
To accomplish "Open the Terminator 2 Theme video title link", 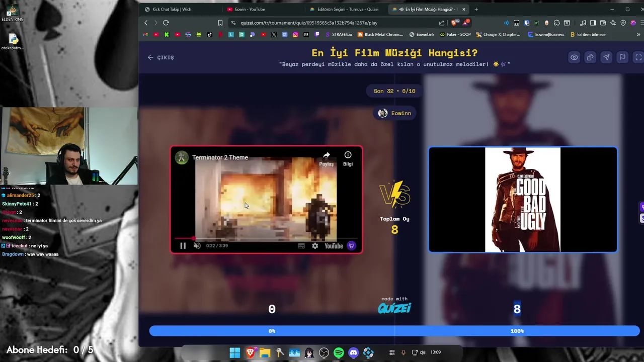I will point(220,157).
